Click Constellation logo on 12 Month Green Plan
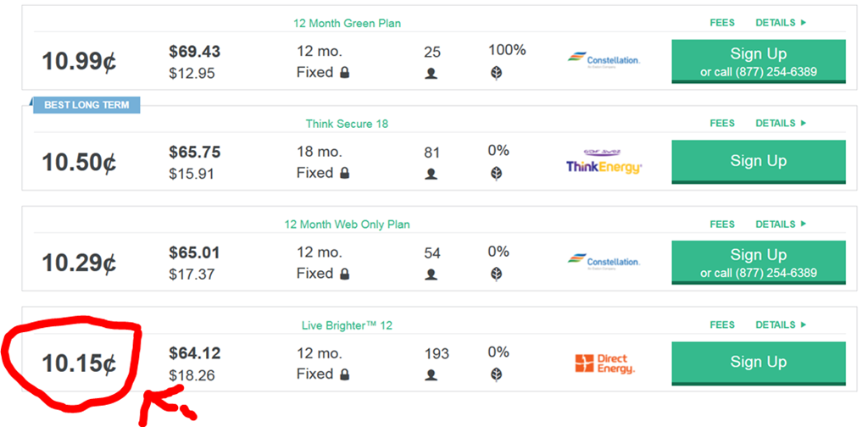This screenshot has width=868, height=427. coord(603,59)
